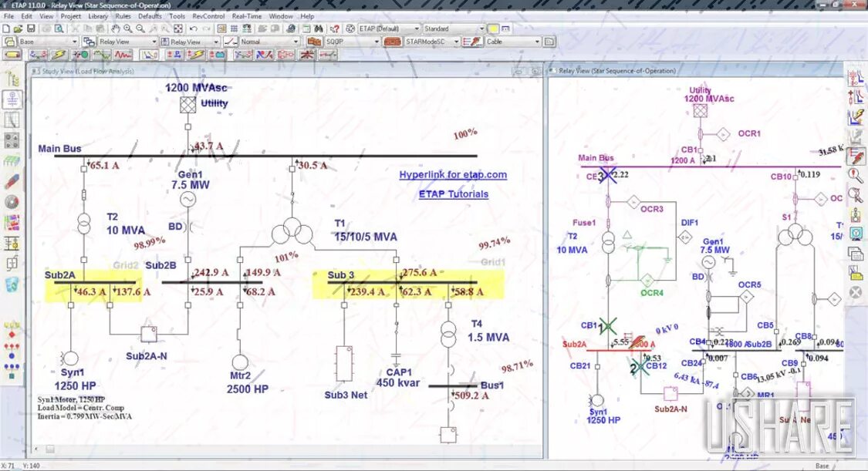Screen dimensions: 868x471
Task: Toggle the display grid icon
Action: click(x=234, y=29)
